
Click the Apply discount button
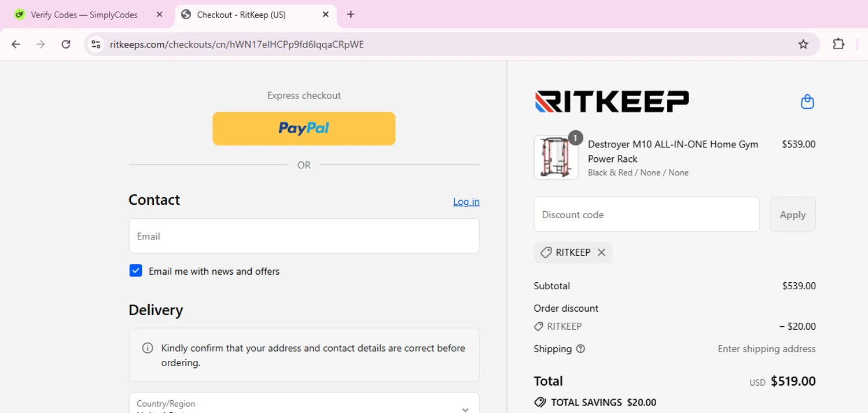point(792,215)
